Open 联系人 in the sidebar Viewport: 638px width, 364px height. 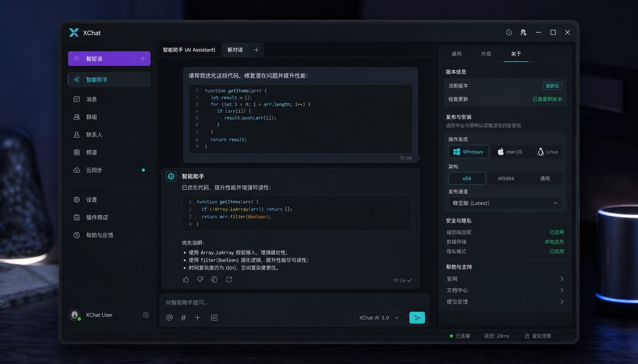click(109, 134)
